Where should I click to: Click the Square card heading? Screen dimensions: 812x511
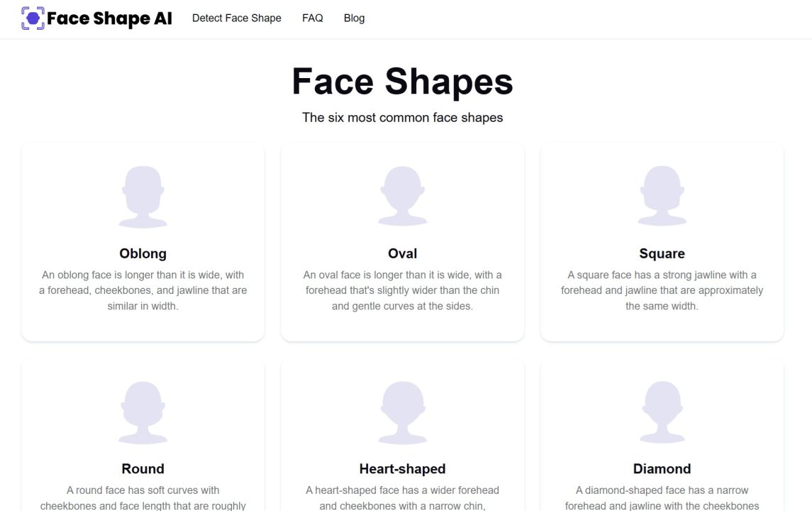tap(662, 253)
